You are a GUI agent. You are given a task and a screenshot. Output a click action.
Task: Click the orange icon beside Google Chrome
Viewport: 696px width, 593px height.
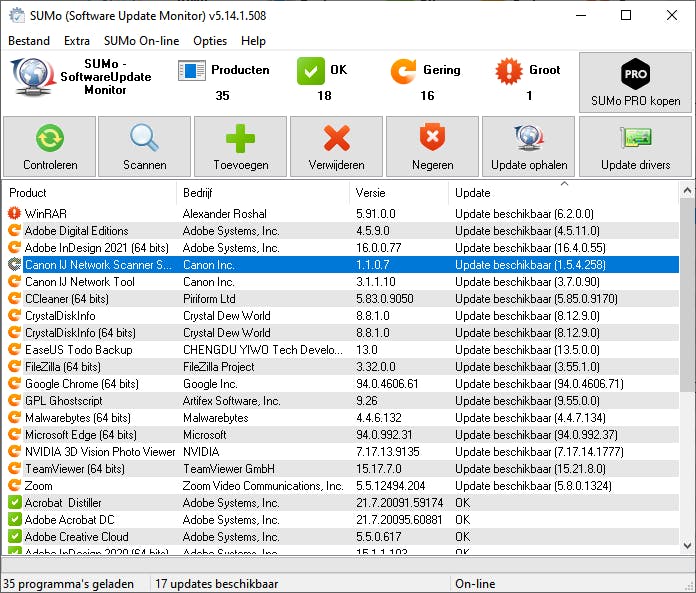point(15,383)
